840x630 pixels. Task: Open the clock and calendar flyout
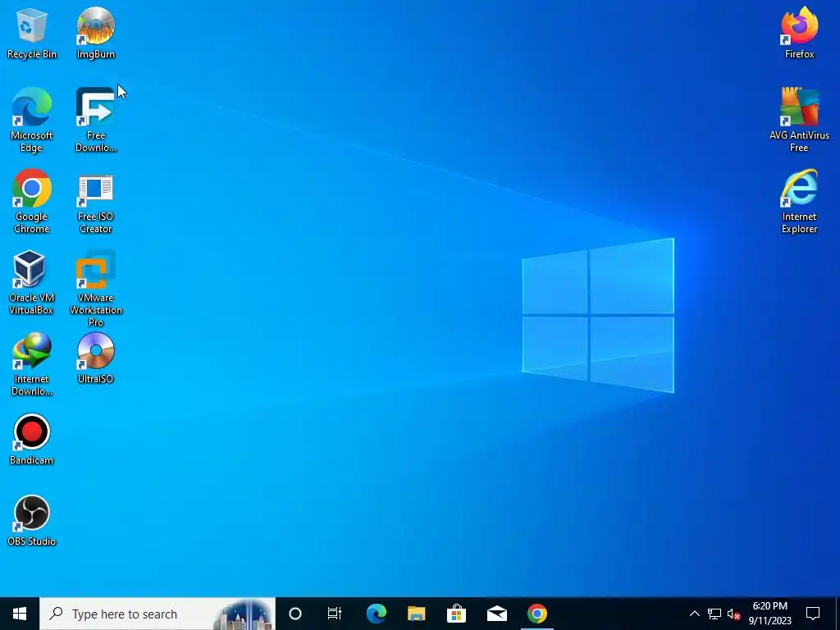tap(770, 614)
